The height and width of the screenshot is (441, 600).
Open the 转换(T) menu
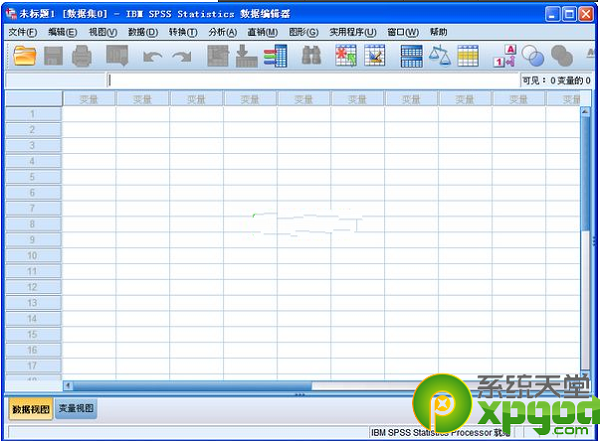[183, 32]
